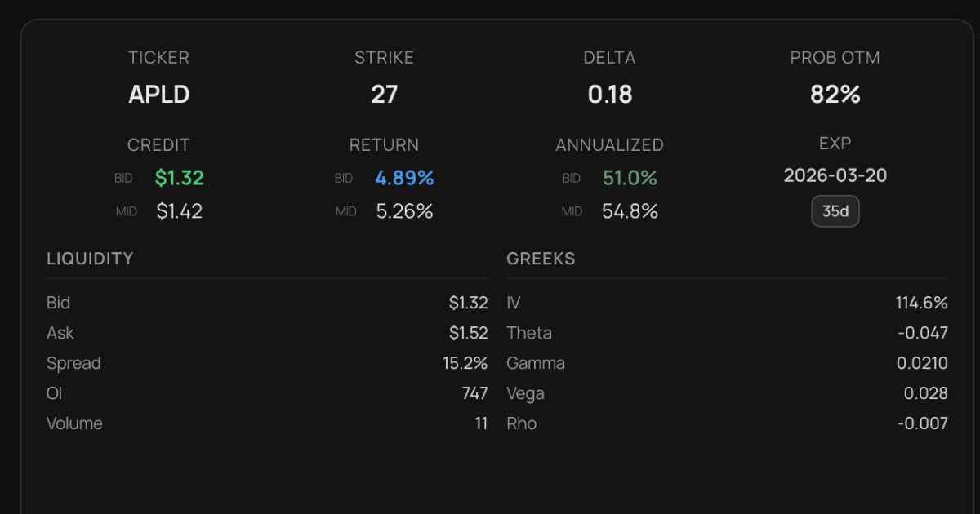Select the APLD ticker symbol
This screenshot has width=980, height=514.
click(x=158, y=95)
